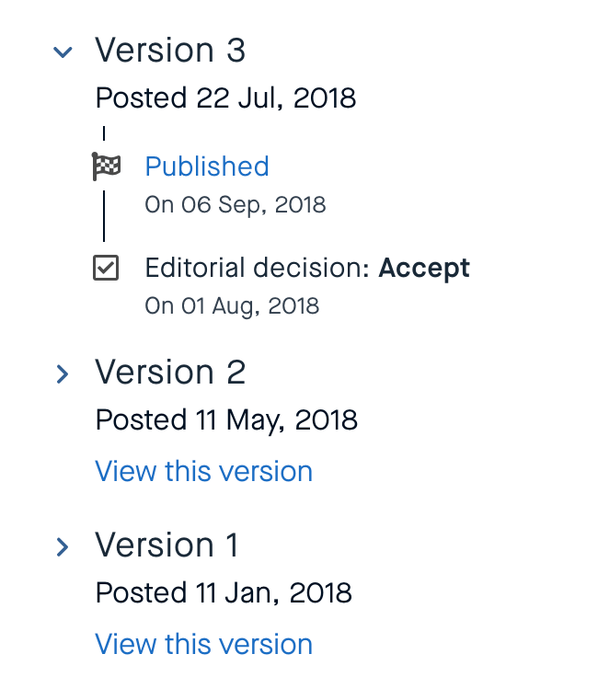Image resolution: width=598 pixels, height=700 pixels.
Task: Click the Posted 11 May, 2018 date
Action: [226, 420]
